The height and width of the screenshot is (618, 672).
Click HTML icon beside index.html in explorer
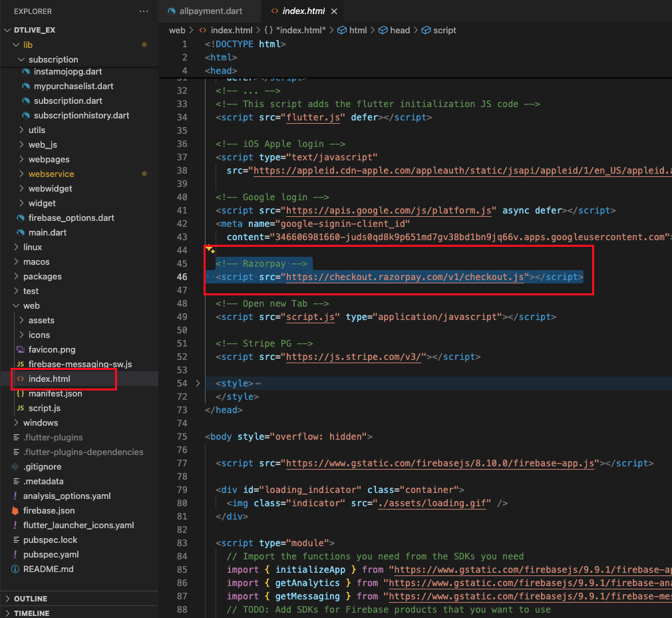coord(21,379)
